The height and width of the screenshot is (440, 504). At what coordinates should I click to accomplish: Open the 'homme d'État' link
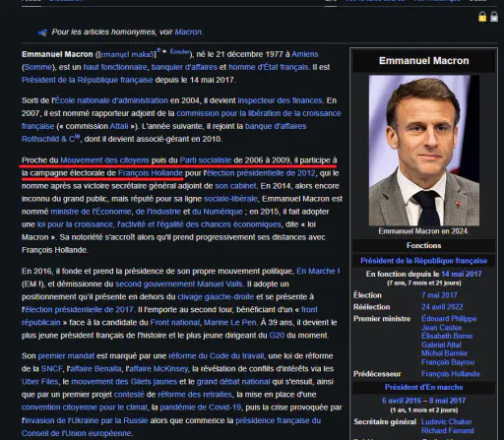[252, 67]
